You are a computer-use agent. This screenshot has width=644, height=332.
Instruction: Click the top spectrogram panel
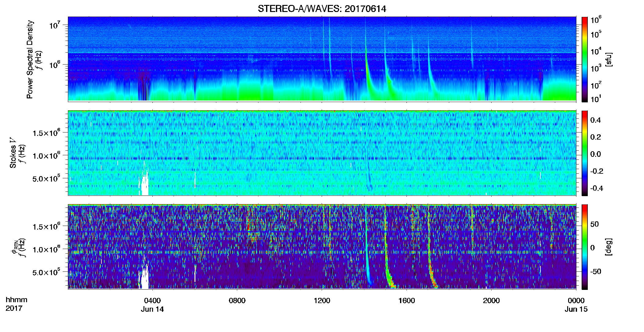(x=322, y=59)
